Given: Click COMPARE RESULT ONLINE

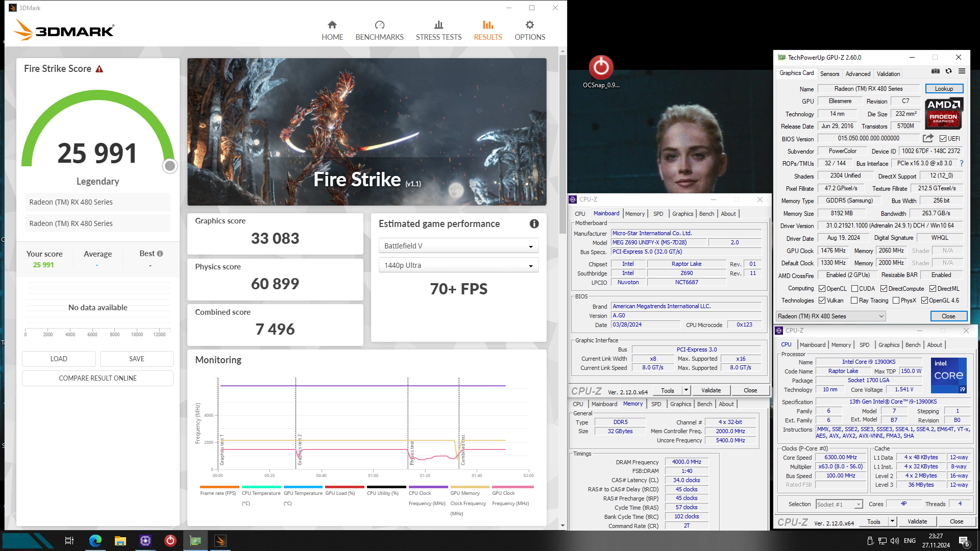Looking at the screenshot, I should (x=97, y=378).
